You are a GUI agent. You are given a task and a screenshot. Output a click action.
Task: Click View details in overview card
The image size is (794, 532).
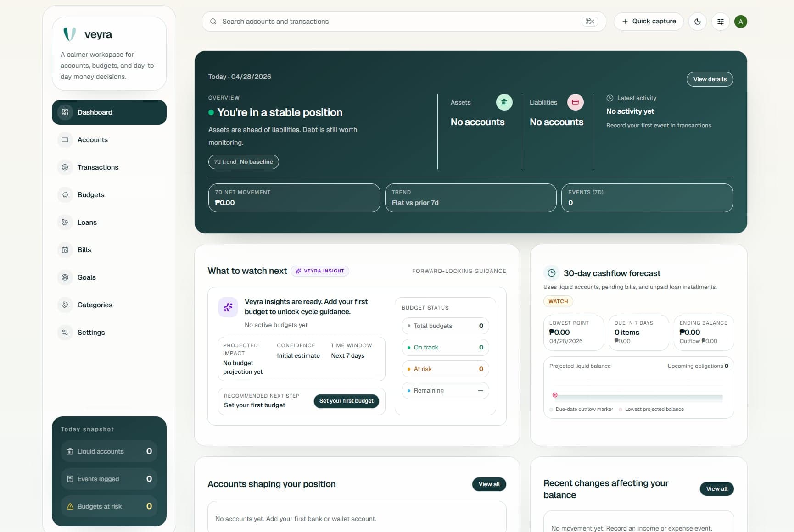(709, 79)
